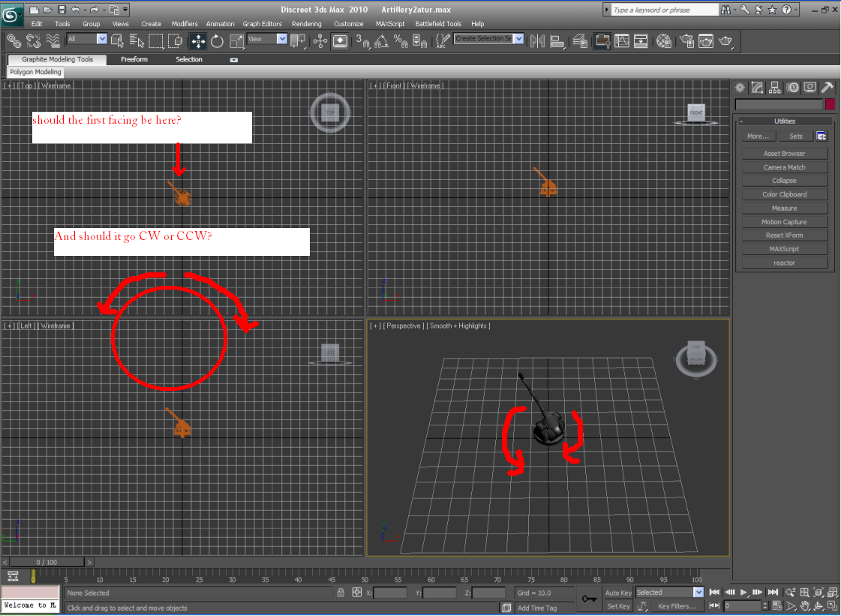The width and height of the screenshot is (841, 616).
Task: Click the Quick Render teapot icon
Action: (x=725, y=41)
